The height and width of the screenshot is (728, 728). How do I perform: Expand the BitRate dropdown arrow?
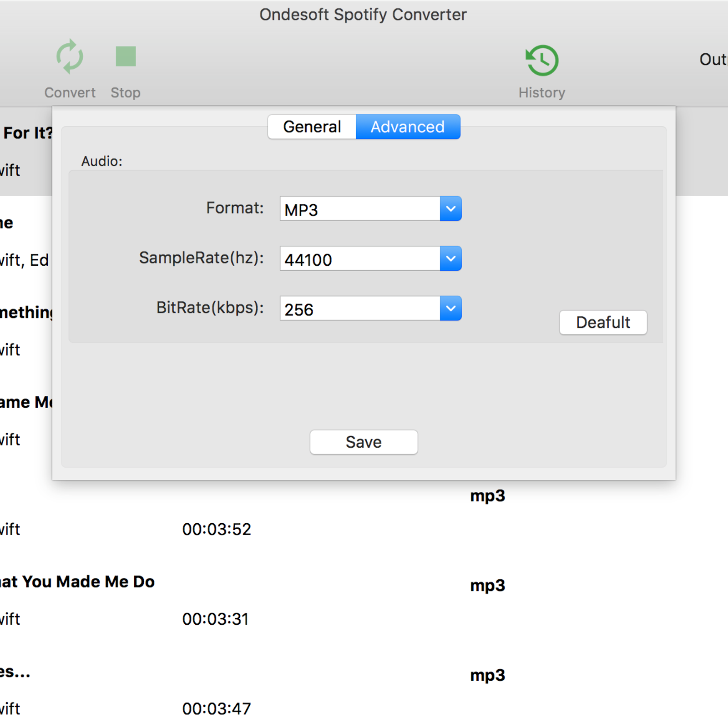point(450,308)
